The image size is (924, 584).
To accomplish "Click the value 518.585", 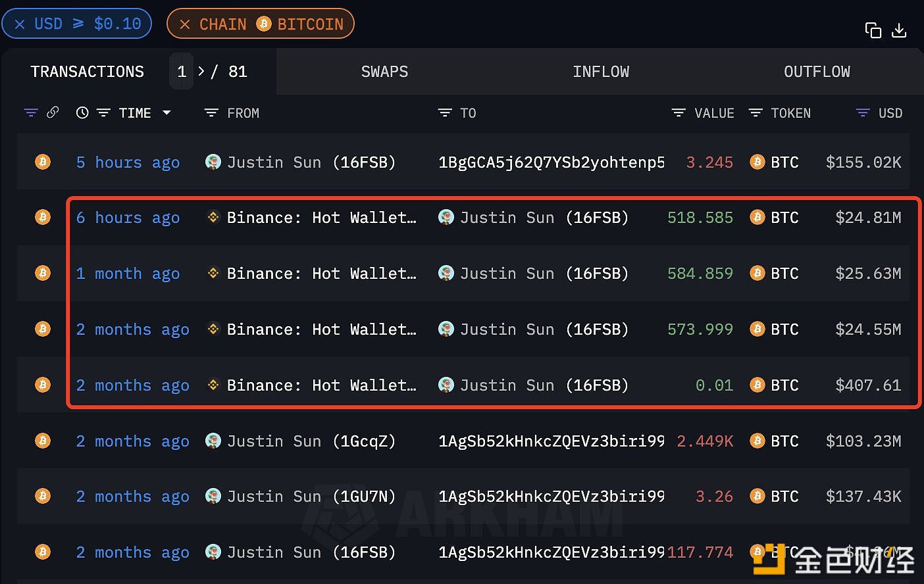I will (x=700, y=218).
